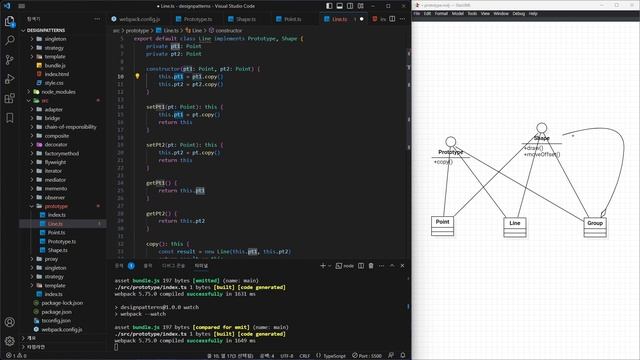640x360 pixels.
Task: Click the UTF-8 encoding status
Action: (286, 356)
